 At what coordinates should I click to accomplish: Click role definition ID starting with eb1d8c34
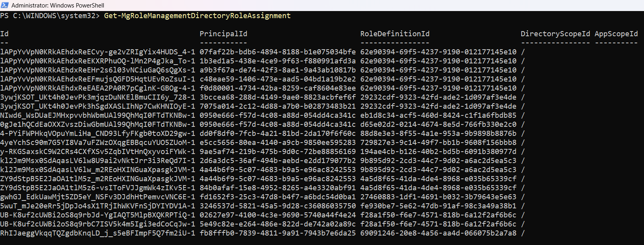(x=438, y=115)
